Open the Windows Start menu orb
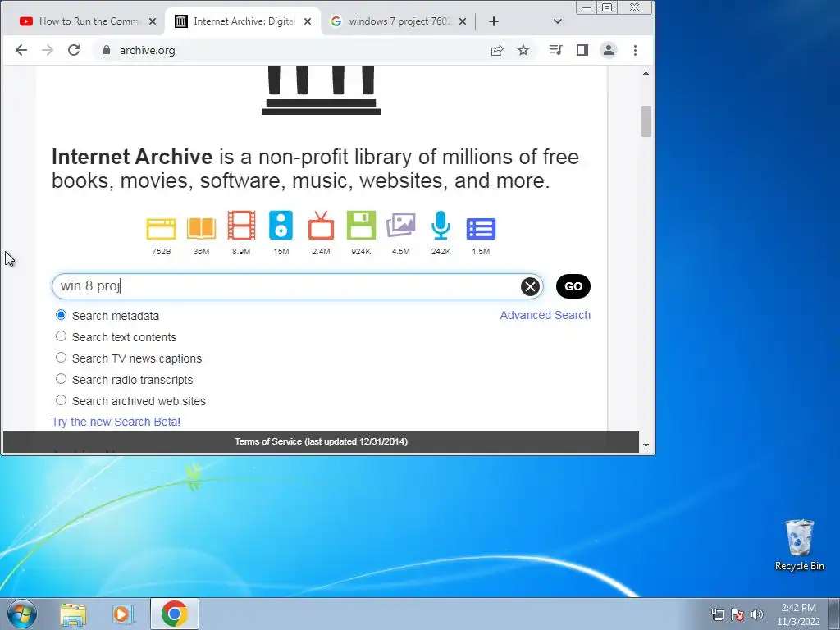 point(22,614)
